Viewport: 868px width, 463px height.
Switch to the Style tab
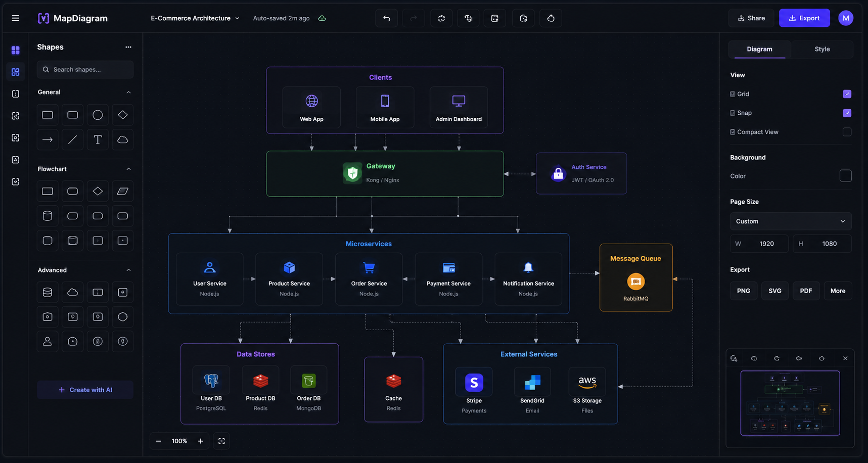click(x=822, y=49)
